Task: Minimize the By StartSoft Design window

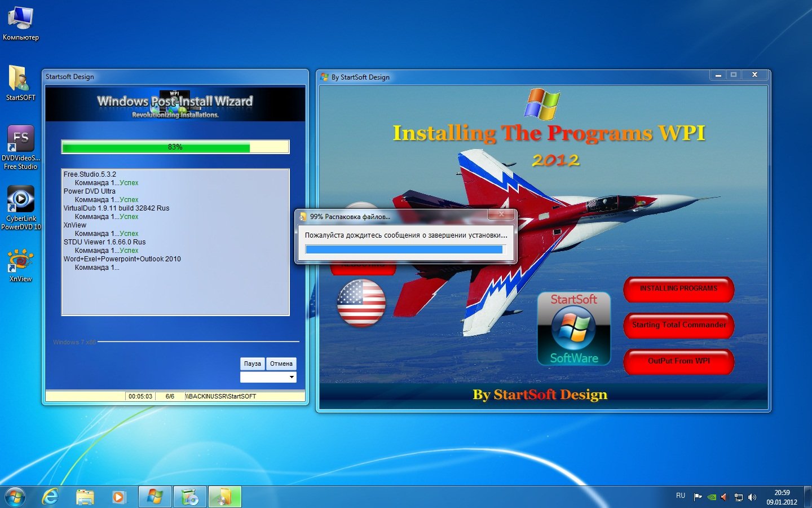Action: coord(718,75)
